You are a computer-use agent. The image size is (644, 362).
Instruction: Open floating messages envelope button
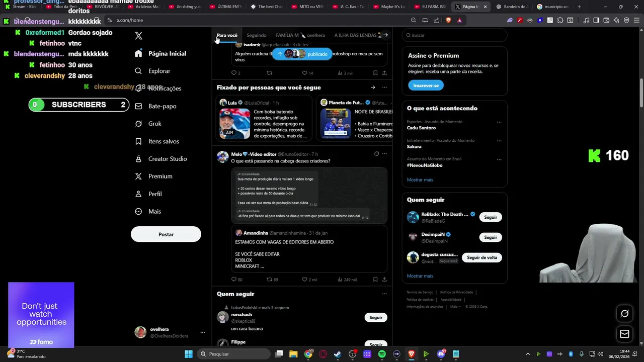coord(624,334)
